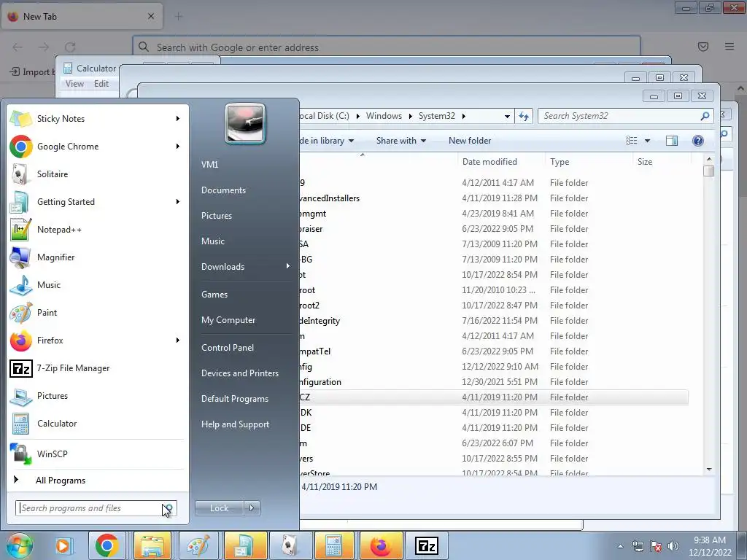Open Explorer help question mark button

coord(698,141)
